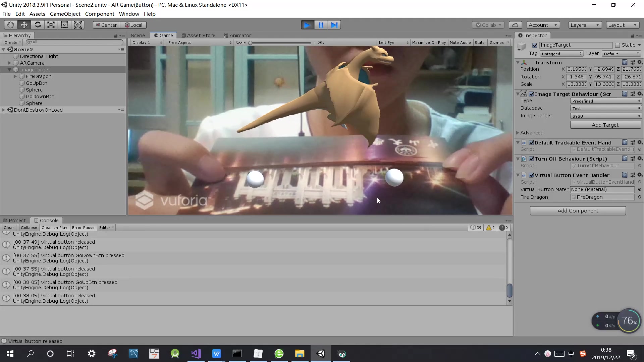Change the Tag dropdown from Untagged

(x=561, y=53)
